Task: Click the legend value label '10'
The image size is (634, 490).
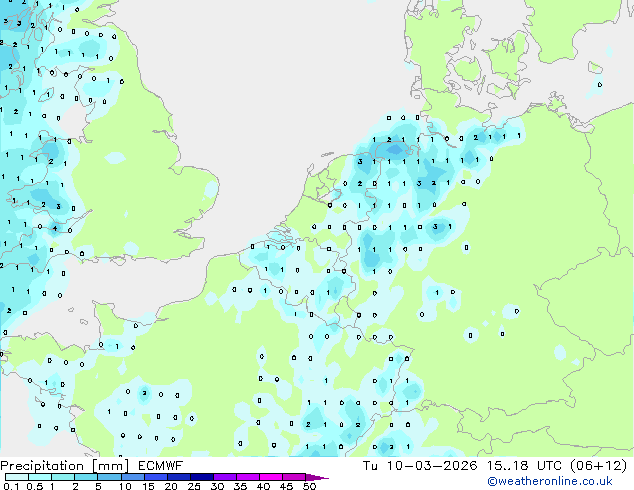Action: point(125,486)
